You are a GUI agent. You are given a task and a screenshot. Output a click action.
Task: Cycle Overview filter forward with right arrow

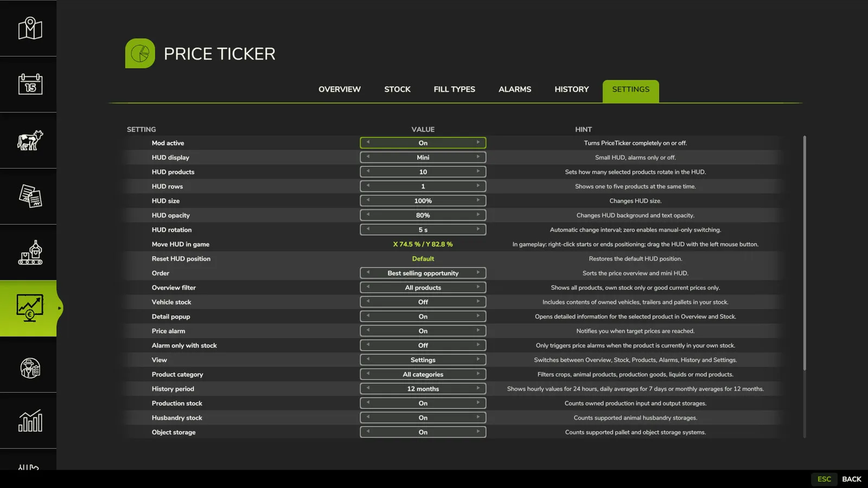coord(478,287)
